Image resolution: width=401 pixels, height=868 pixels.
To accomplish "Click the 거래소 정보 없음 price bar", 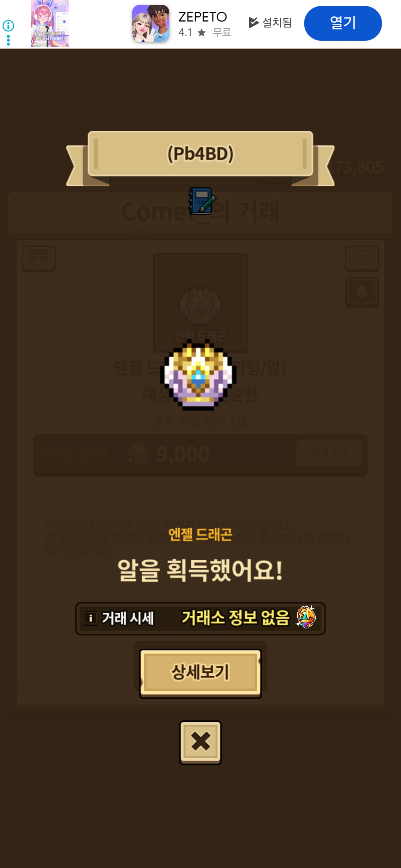I will (x=200, y=618).
